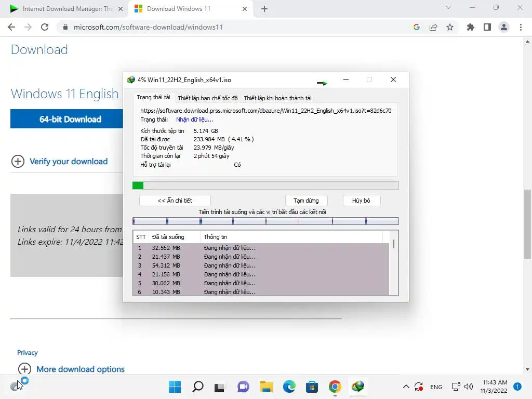Click the ENG language indicator

pyautogui.click(x=436, y=387)
